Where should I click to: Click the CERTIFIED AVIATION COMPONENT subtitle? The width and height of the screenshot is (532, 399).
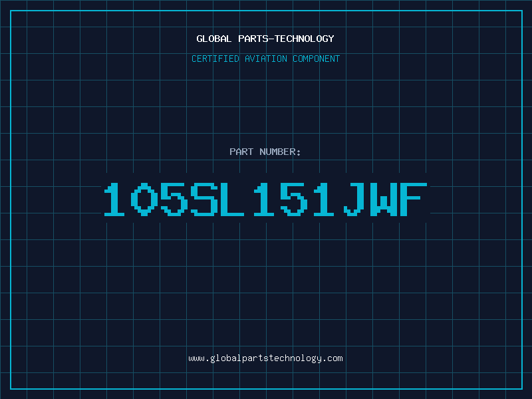(x=265, y=59)
